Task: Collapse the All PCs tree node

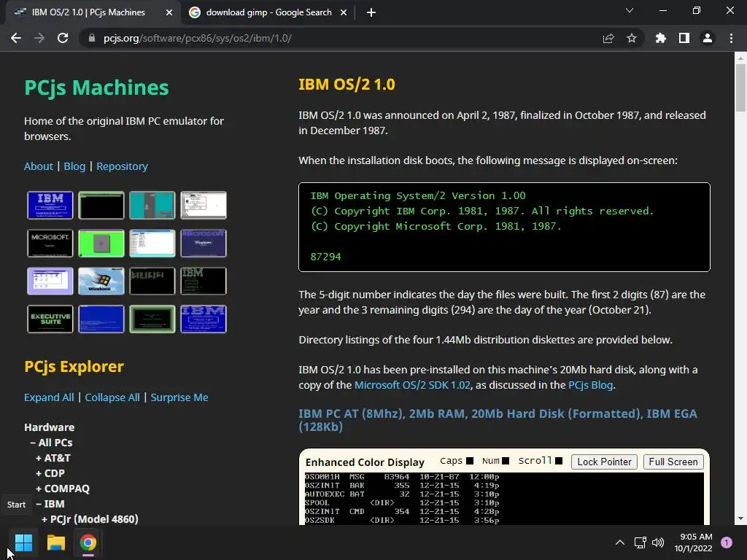Action: [52, 443]
